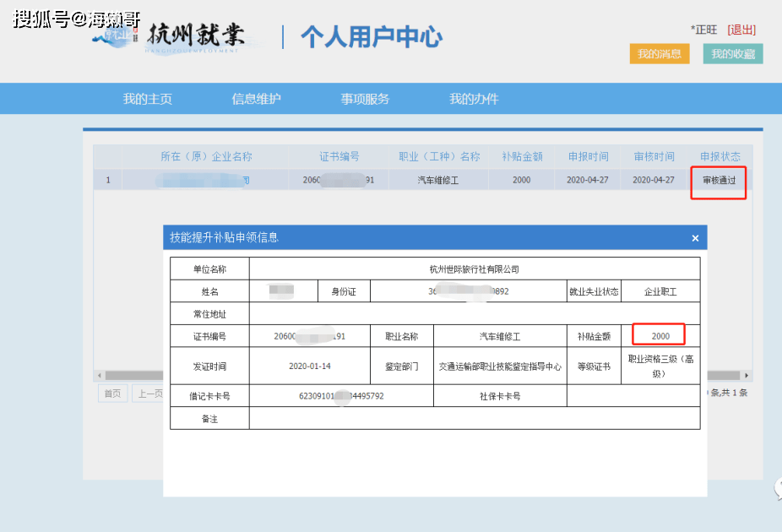Click the dialog's 2000 subsidy amount value
Screen dimensions: 782x532
point(660,336)
